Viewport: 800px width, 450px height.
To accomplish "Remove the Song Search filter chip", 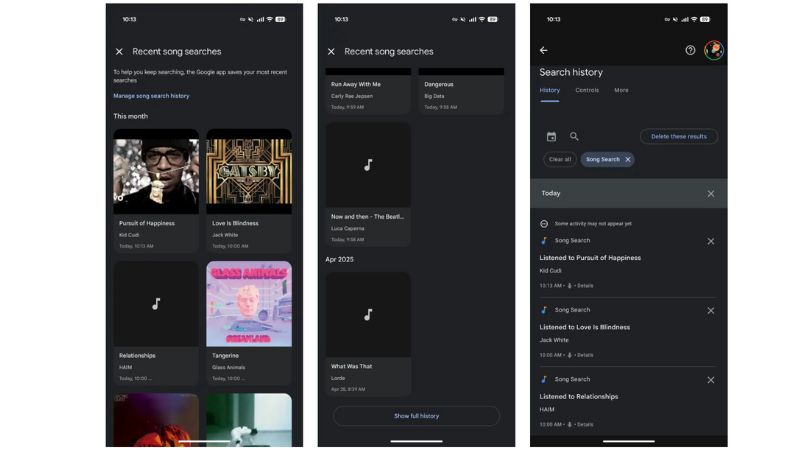I will [628, 159].
